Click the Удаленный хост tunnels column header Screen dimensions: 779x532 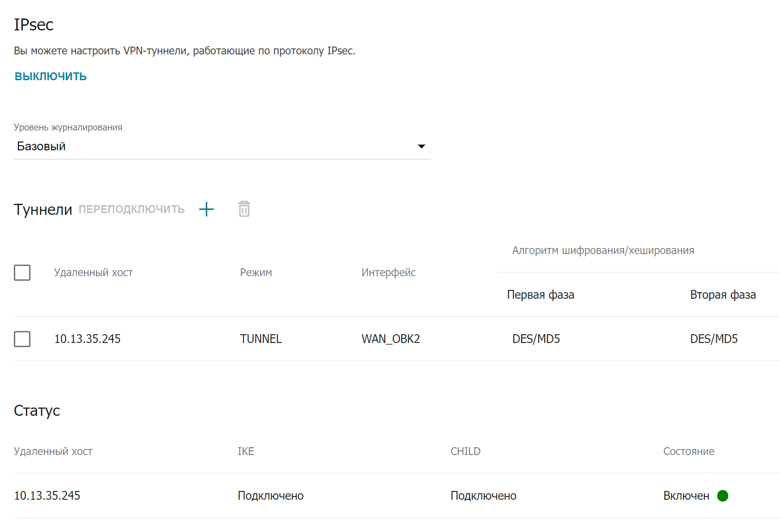(93, 272)
